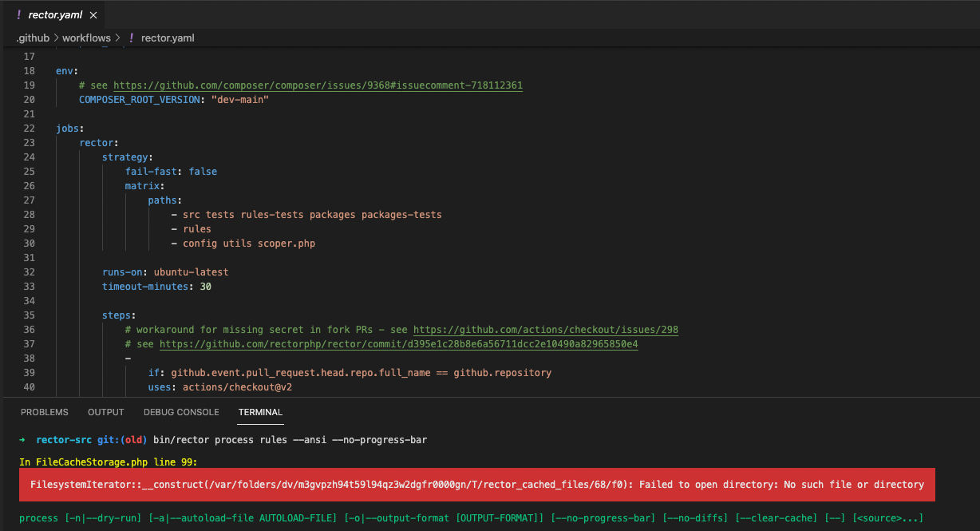Click 'src tests rules-tests packages' list item
Screen dimensions: 980x531
[306, 215]
